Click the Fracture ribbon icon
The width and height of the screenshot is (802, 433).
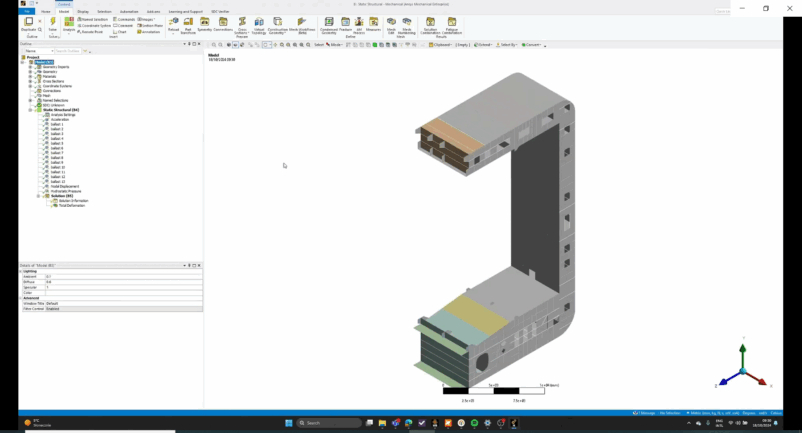click(x=345, y=21)
